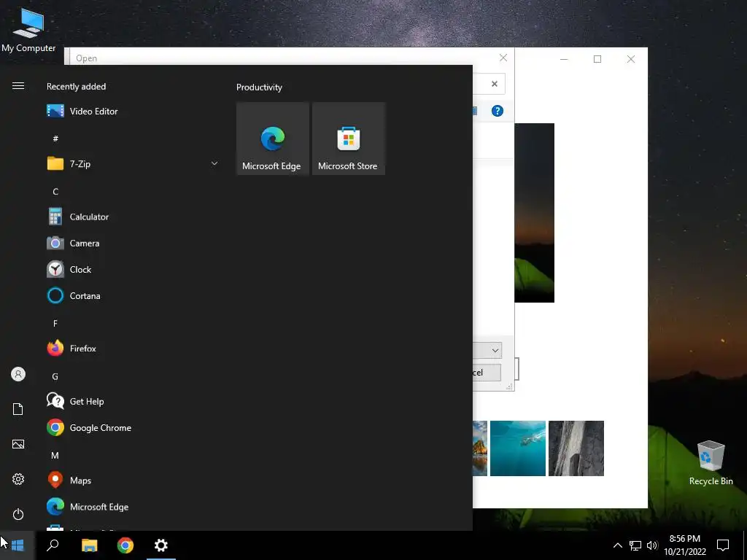The image size is (747, 560).
Task: Jump to the M letter heading
Action: (x=55, y=455)
